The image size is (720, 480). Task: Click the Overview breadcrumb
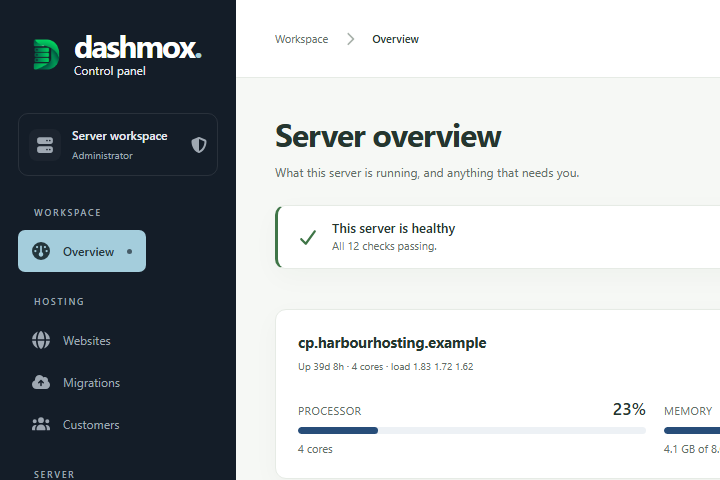(x=395, y=39)
